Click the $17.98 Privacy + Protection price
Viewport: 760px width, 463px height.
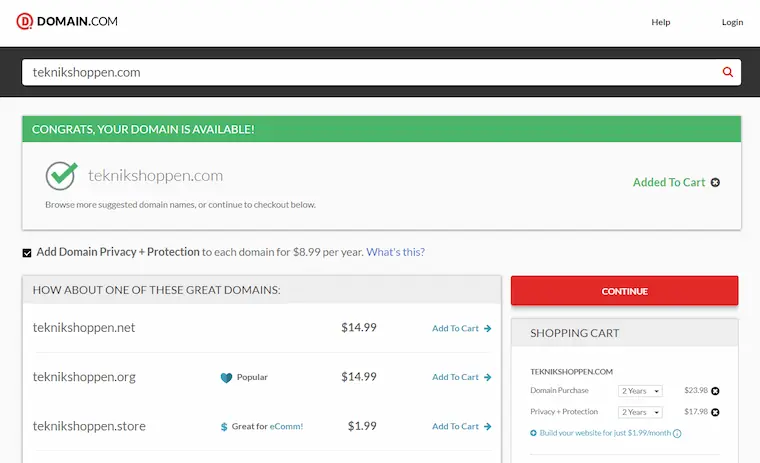696,412
